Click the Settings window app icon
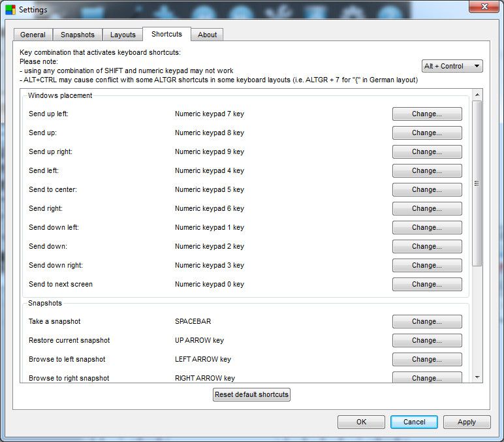Viewport: 504px width, 442px height. [x=10, y=10]
